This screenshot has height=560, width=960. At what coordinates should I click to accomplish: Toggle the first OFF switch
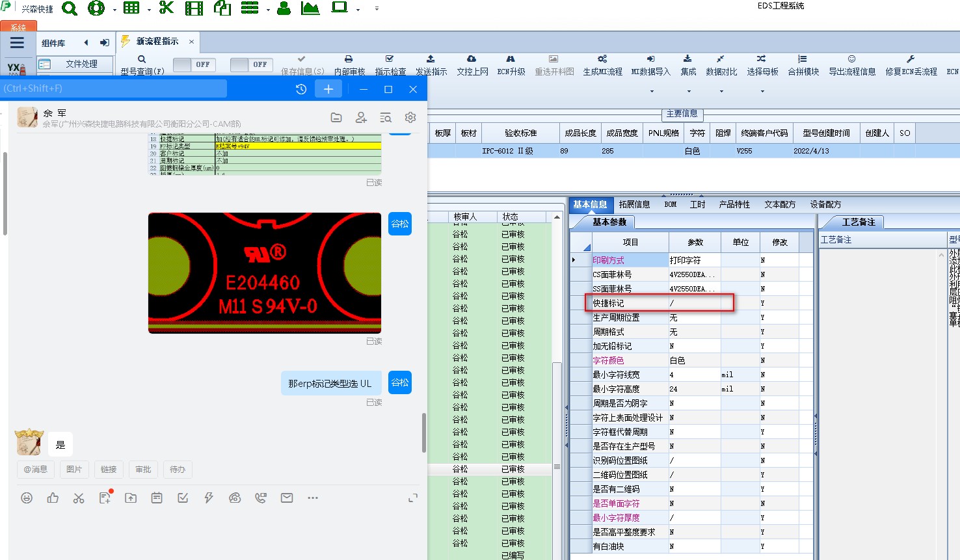pyautogui.click(x=194, y=64)
